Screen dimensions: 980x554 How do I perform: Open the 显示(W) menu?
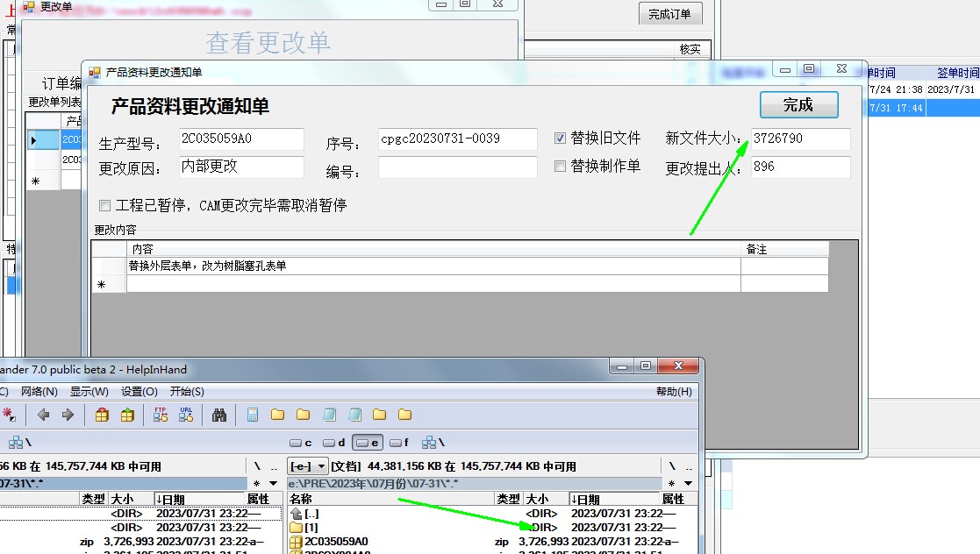point(89,392)
